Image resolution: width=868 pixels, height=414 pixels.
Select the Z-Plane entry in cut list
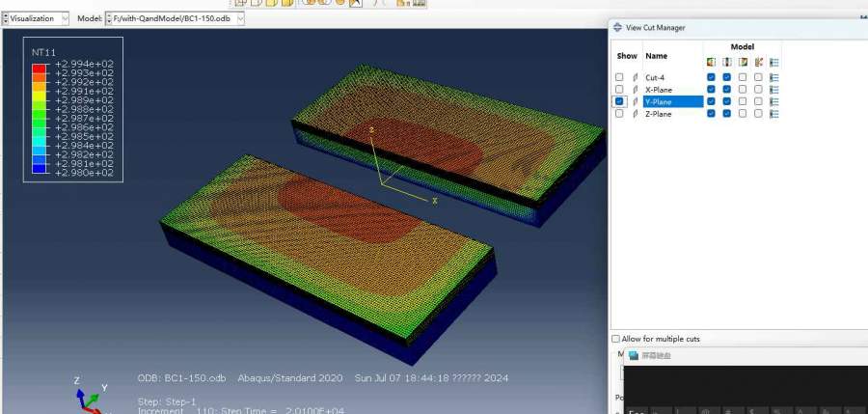click(659, 114)
